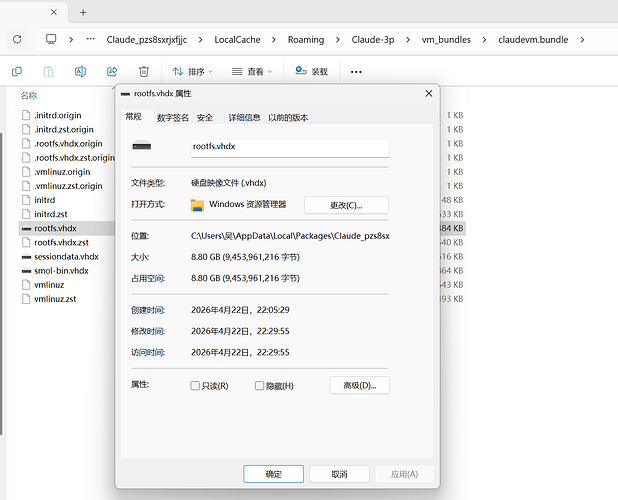The width and height of the screenshot is (618, 500).
Task: Click the rootfs.vhdx.zst file icon
Action: [x=26, y=243]
